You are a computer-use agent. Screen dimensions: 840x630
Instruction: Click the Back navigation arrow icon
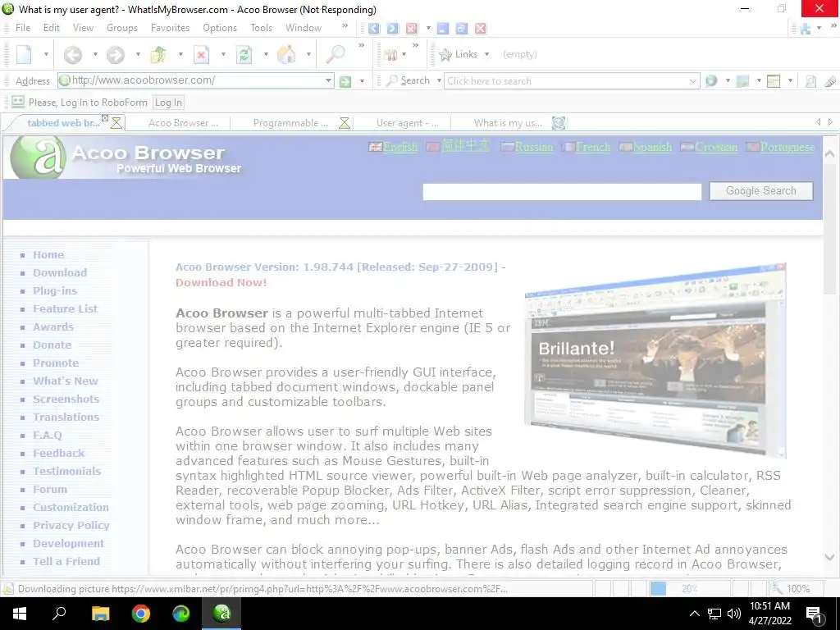[x=73, y=54]
